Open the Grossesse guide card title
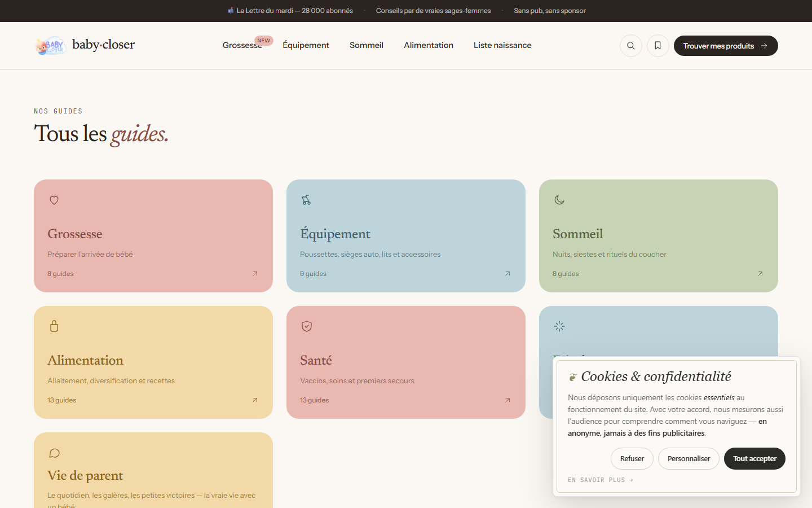Screen dimensions: 812x508 pos(75,234)
